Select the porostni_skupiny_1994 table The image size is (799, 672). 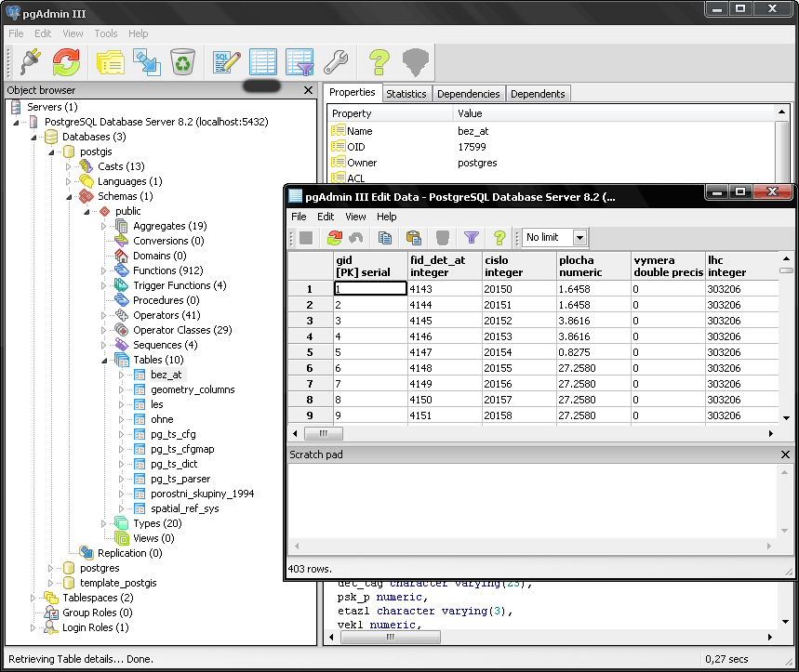(x=202, y=494)
